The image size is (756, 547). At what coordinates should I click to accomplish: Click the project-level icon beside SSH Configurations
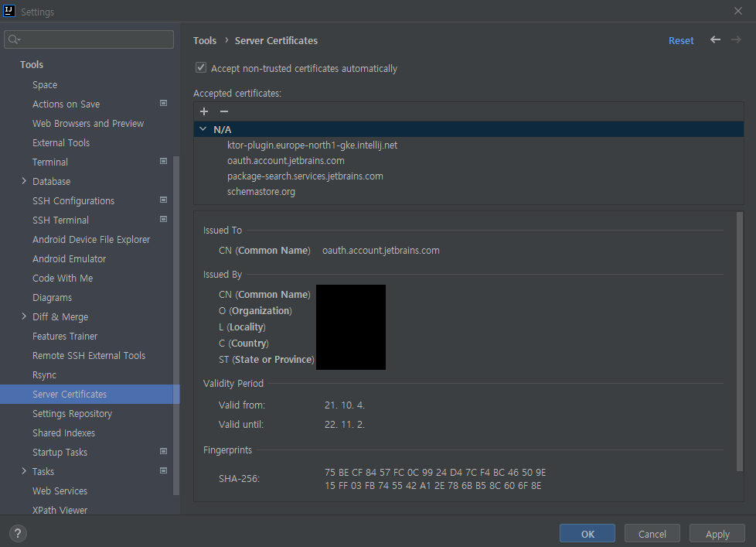point(163,200)
